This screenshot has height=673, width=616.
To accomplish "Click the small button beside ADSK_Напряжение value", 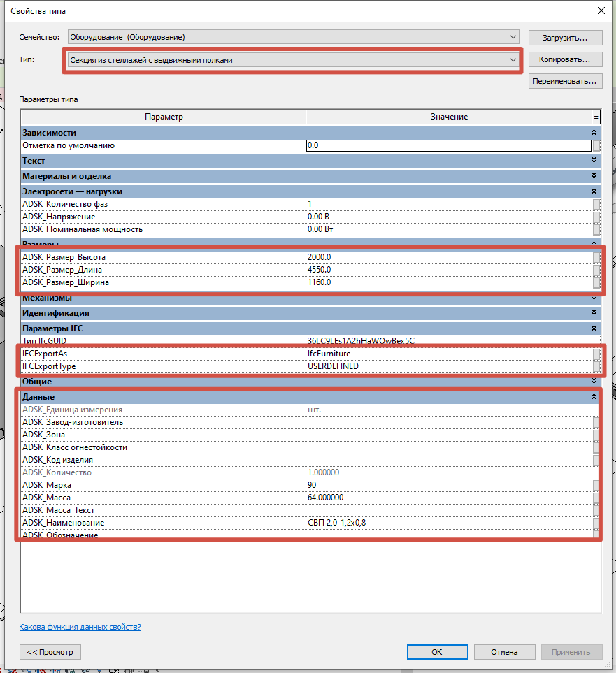I will pos(596,217).
